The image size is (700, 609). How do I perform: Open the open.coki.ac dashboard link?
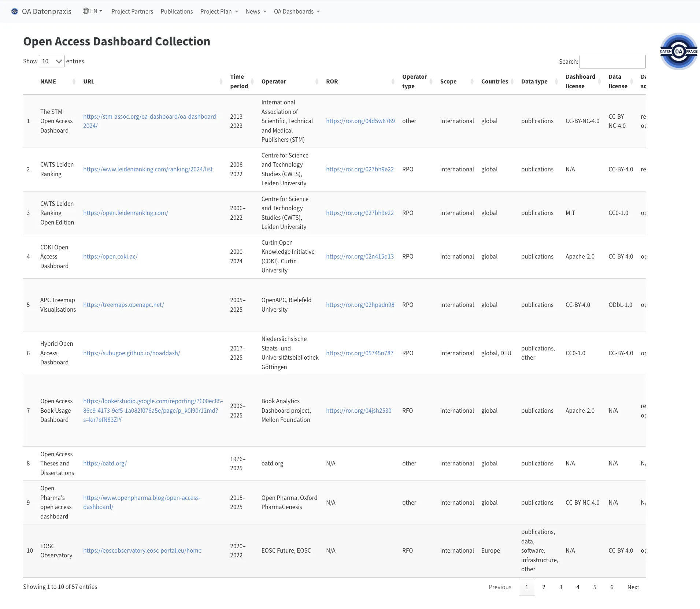(x=110, y=256)
